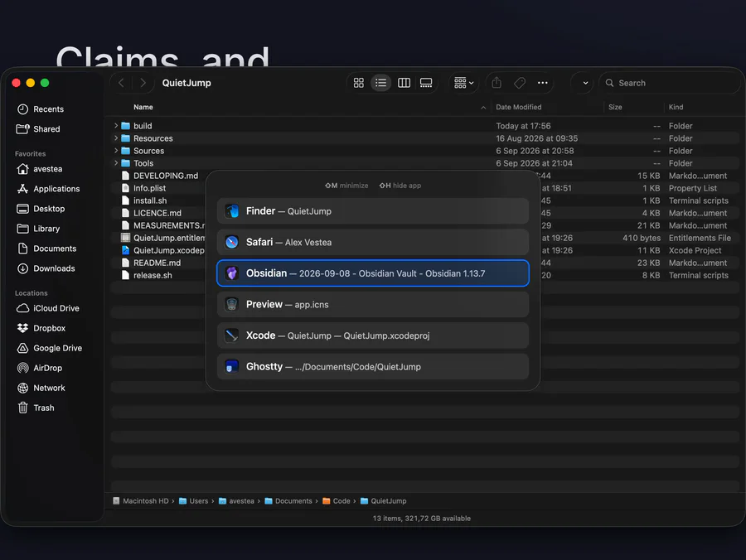Sort by the Size column header
Screen dimensions: 746x560
615,108
